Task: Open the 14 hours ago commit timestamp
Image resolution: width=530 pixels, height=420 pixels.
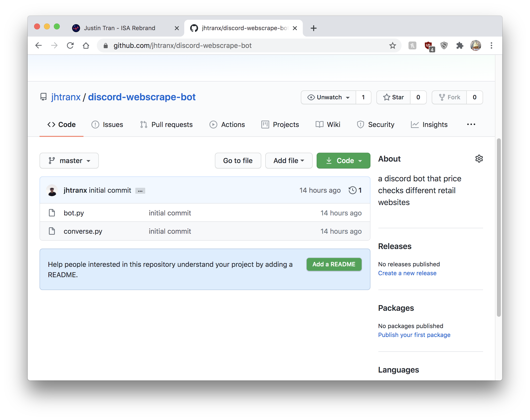Action: (x=320, y=190)
